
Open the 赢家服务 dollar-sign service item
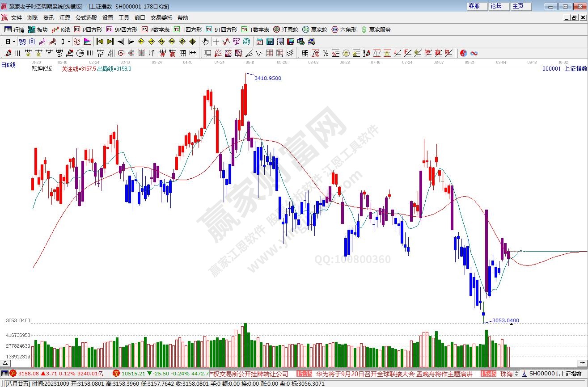pos(376,29)
